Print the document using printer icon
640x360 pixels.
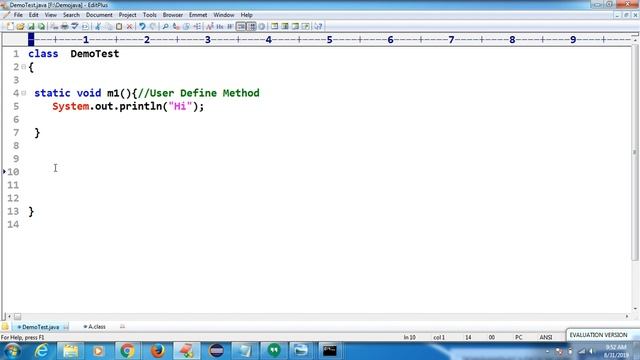64,27
